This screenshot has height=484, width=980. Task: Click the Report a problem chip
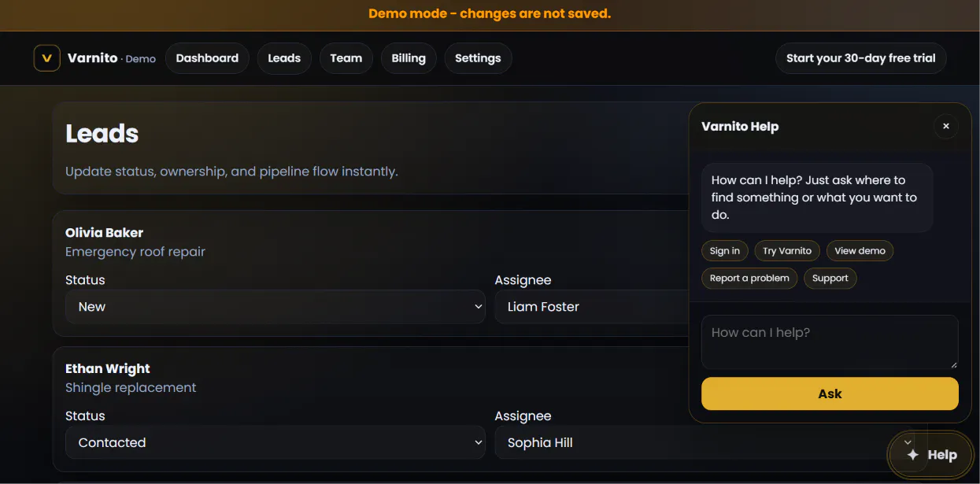pos(749,278)
